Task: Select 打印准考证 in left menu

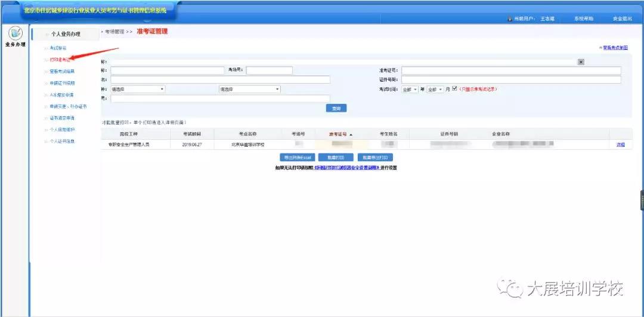Action: point(60,60)
